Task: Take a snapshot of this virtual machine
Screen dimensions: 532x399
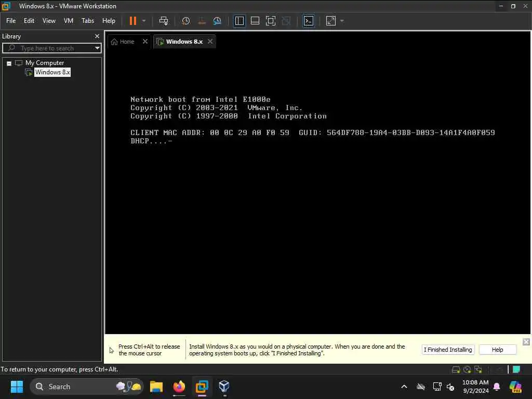Action: pyautogui.click(x=185, y=21)
